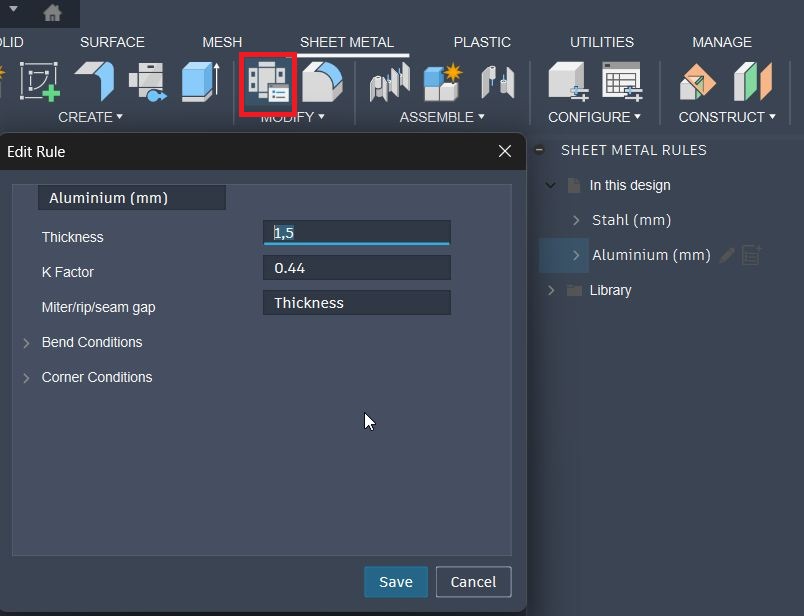This screenshot has height=616, width=804.
Task: Open the dropdown arrow beside Home
Action: [13, 9]
